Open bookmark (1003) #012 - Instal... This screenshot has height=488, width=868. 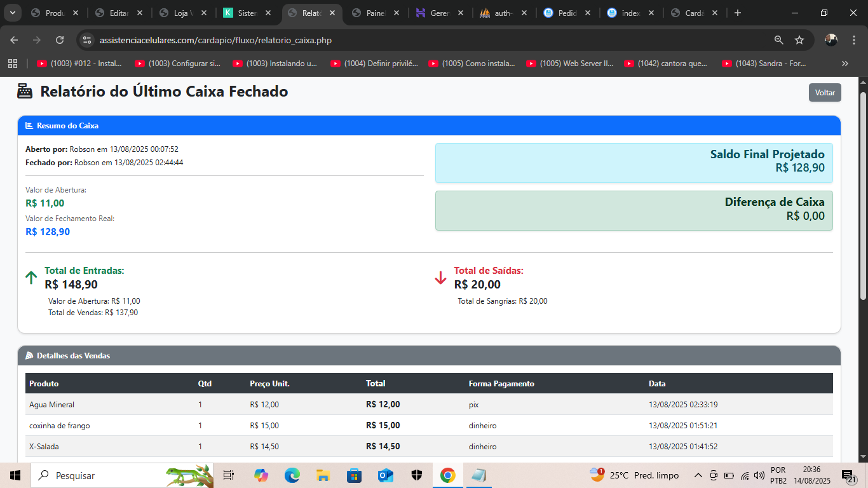79,64
